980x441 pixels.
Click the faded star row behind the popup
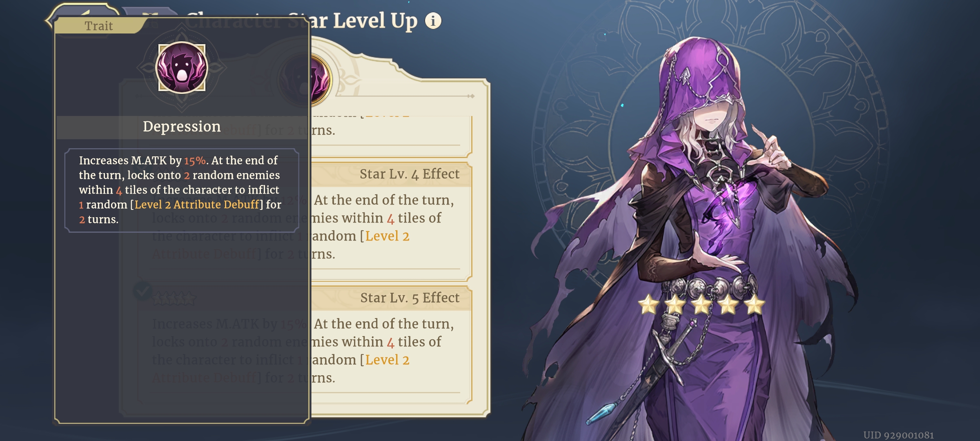coord(174,299)
